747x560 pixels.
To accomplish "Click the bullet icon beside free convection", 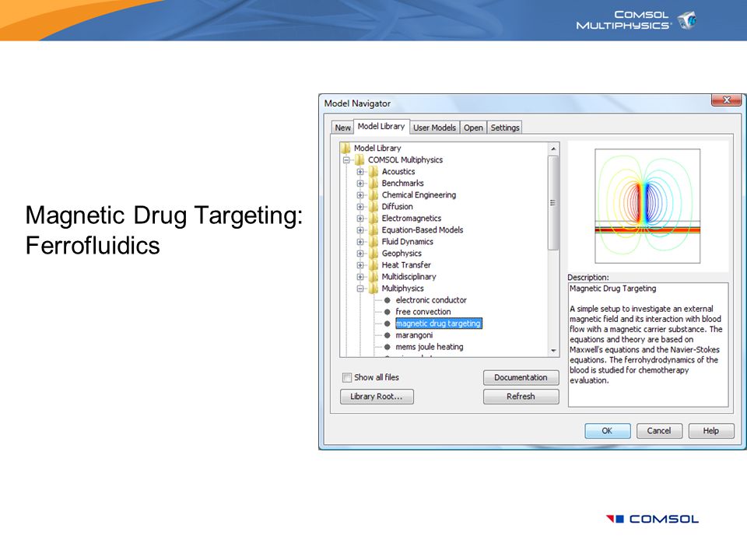I will [x=388, y=312].
